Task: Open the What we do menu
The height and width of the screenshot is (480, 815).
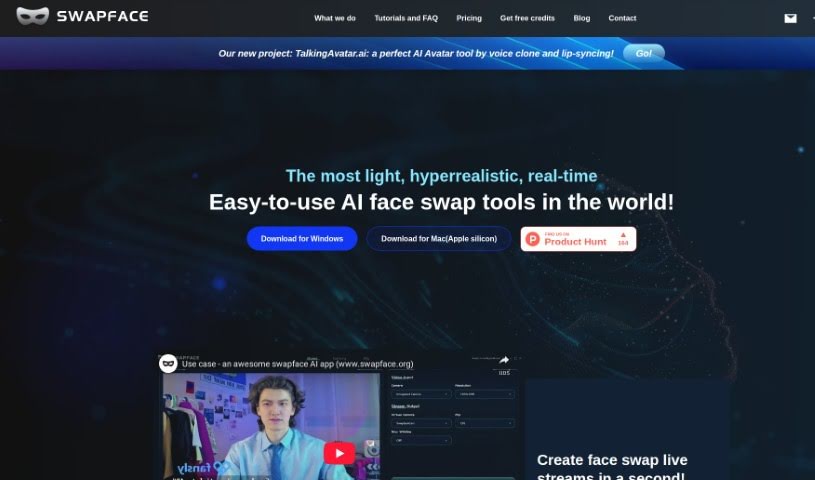Action: (335, 18)
